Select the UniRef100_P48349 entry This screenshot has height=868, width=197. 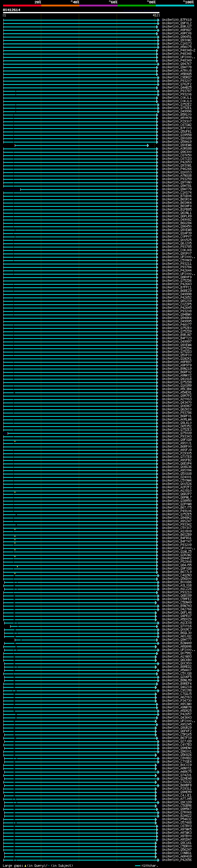click(x=176, y=61)
